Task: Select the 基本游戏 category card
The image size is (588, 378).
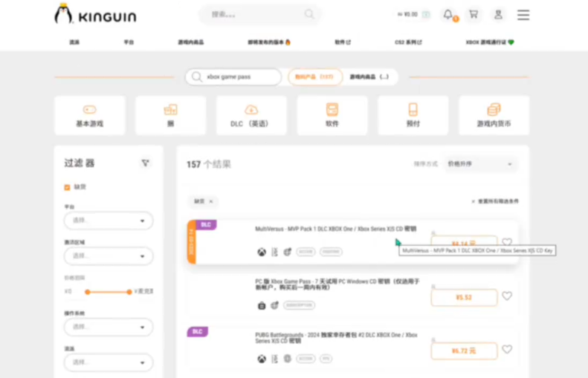Action: click(x=90, y=115)
